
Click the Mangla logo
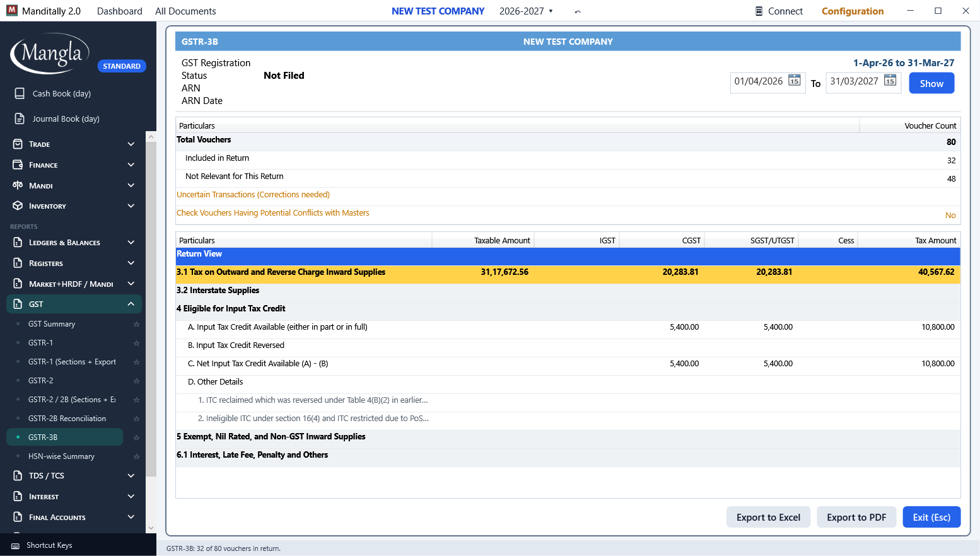tap(50, 55)
